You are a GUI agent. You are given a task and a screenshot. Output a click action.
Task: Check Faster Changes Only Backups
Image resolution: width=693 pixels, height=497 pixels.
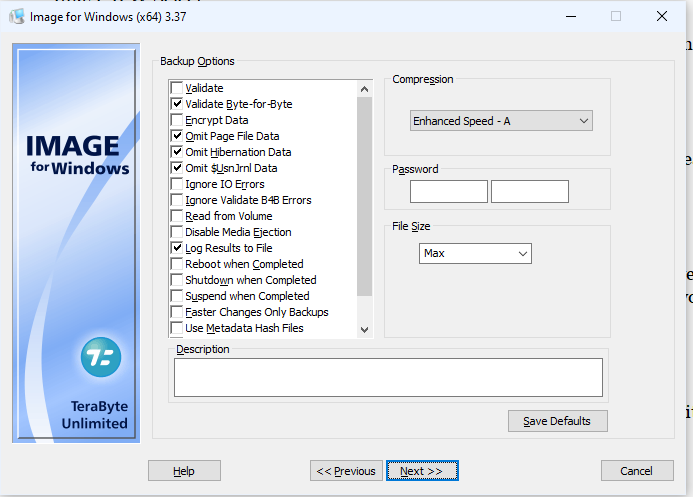(177, 312)
